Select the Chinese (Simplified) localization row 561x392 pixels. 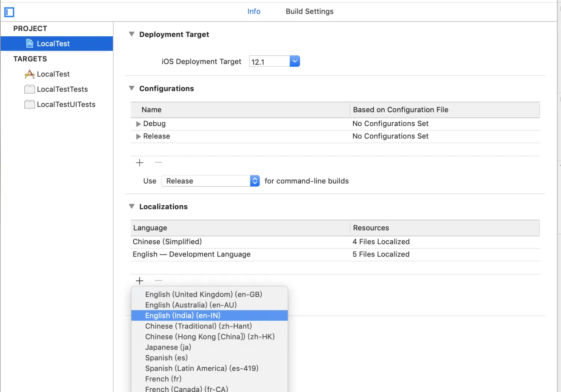(x=335, y=242)
